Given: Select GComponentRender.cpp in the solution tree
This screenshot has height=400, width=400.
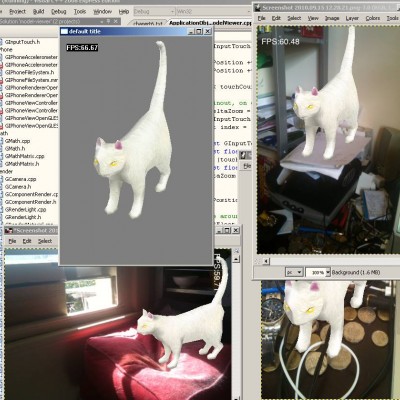Looking at the screenshot, I should click(x=31, y=194).
